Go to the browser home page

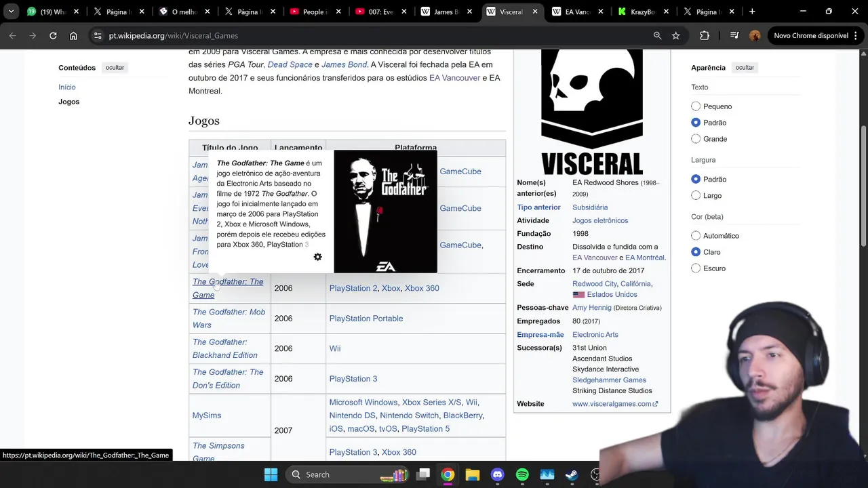click(73, 35)
